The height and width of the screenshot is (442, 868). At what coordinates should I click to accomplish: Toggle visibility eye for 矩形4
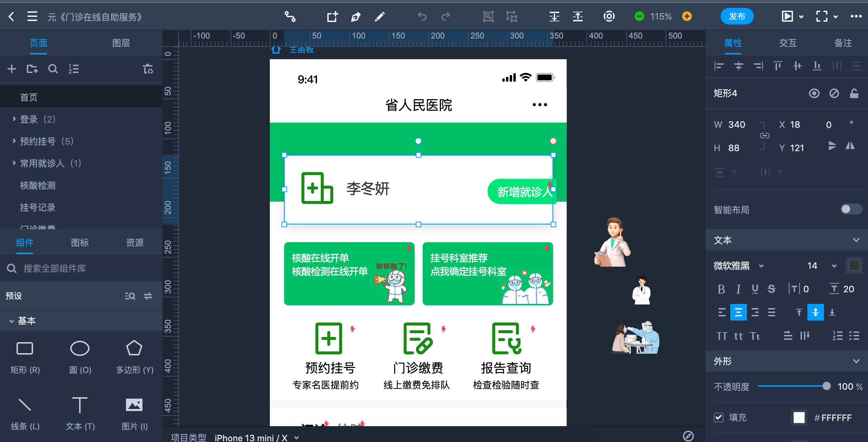814,93
